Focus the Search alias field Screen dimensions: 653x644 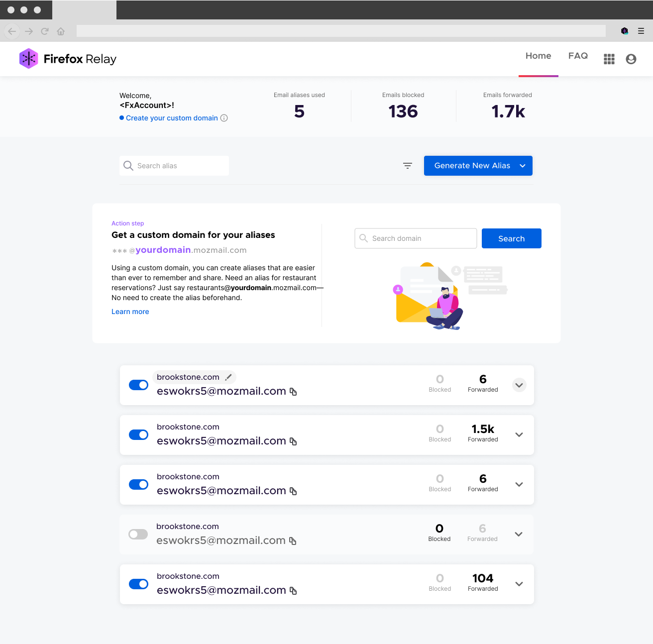174,166
